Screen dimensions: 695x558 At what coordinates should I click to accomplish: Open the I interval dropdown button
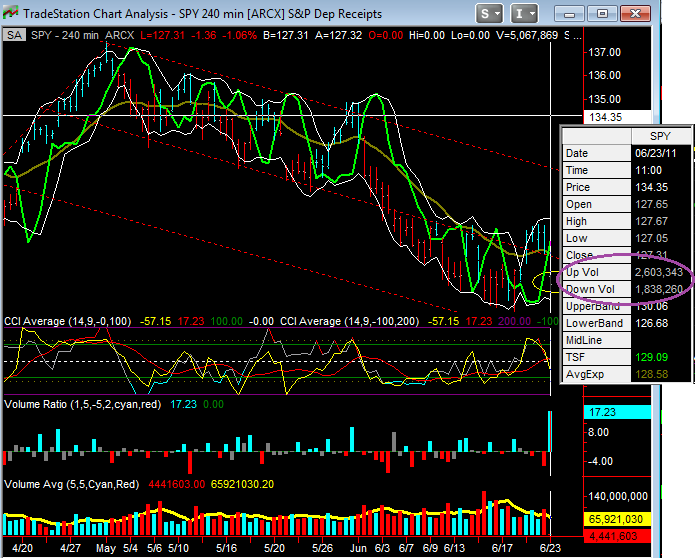coord(523,14)
